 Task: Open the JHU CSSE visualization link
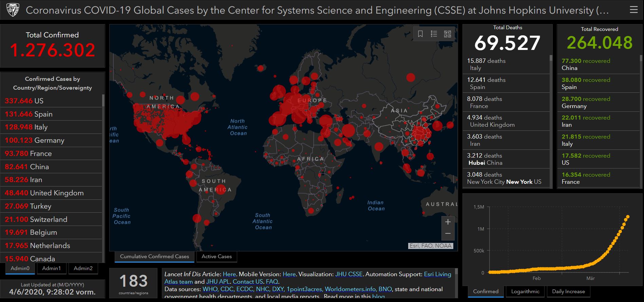pyautogui.click(x=349, y=274)
